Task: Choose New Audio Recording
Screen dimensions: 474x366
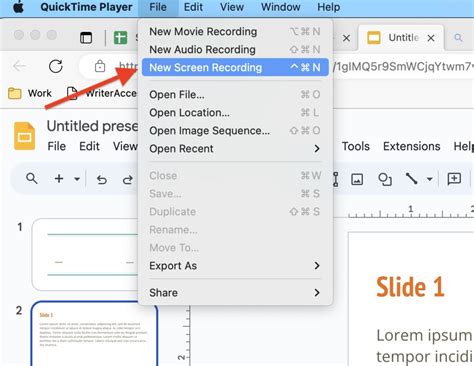Action: (x=235, y=50)
